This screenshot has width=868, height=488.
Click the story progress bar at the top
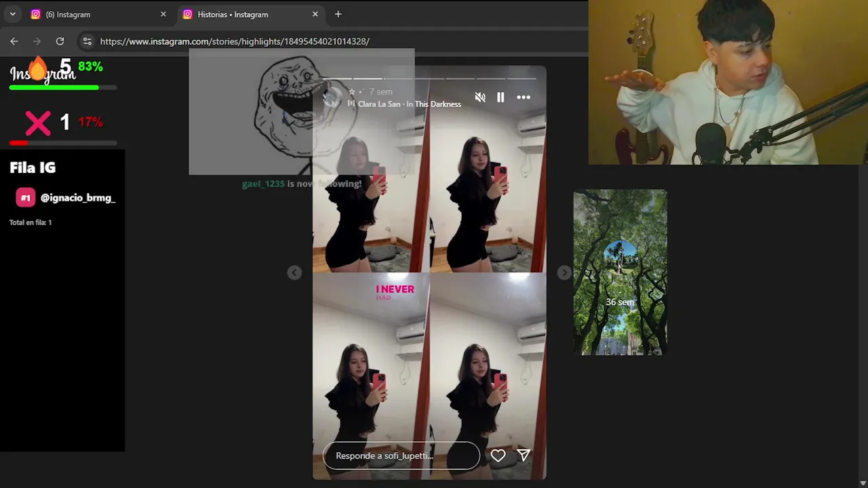[429, 79]
